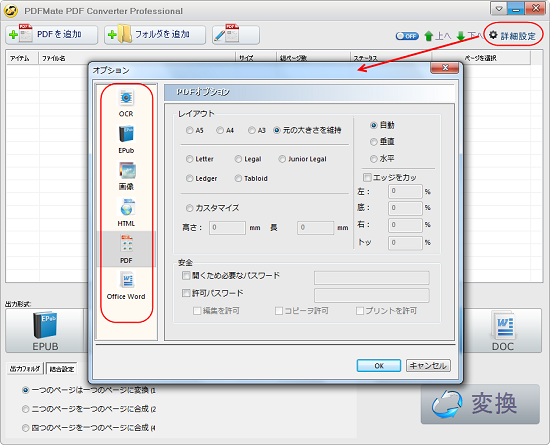Click the 左 margin percent field
Image resolution: width=550 pixels, height=445 pixels.
tap(405, 191)
